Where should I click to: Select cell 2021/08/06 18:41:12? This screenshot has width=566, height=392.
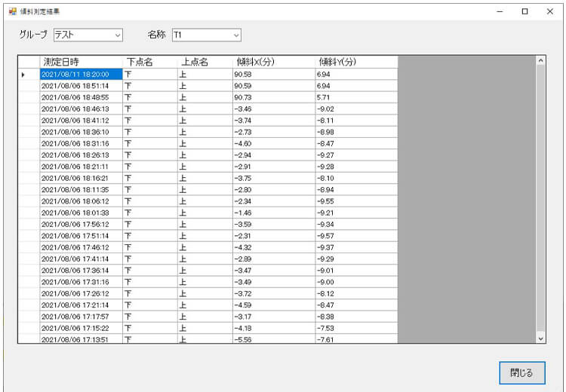[82, 121]
